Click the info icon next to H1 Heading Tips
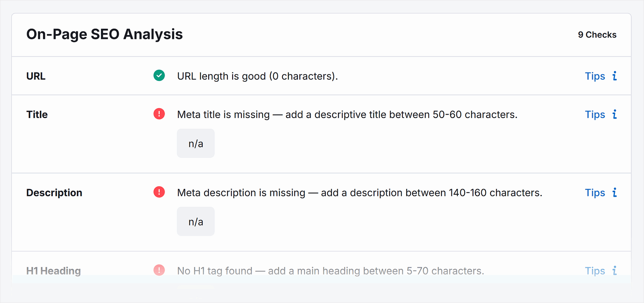644x303 pixels. (615, 270)
